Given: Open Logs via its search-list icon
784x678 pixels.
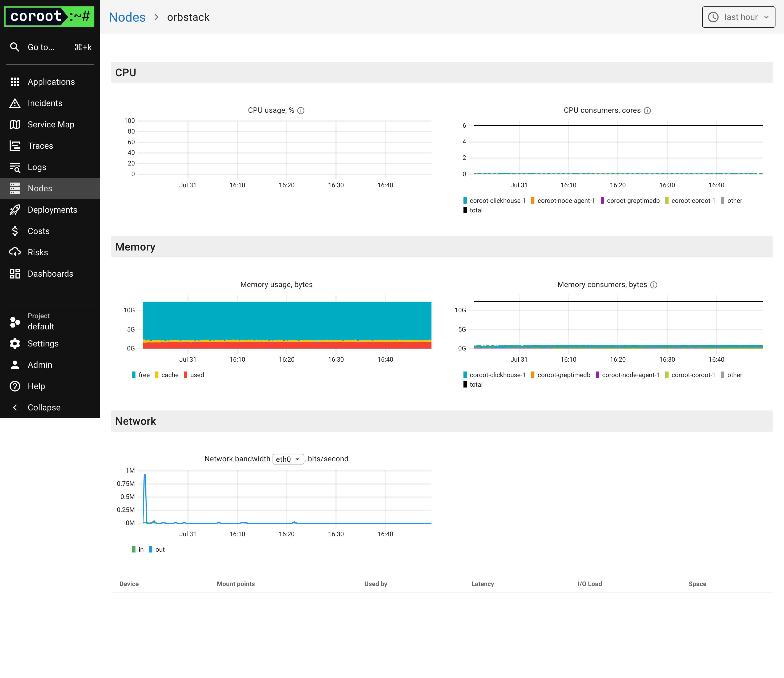Looking at the screenshot, I should 15,167.
